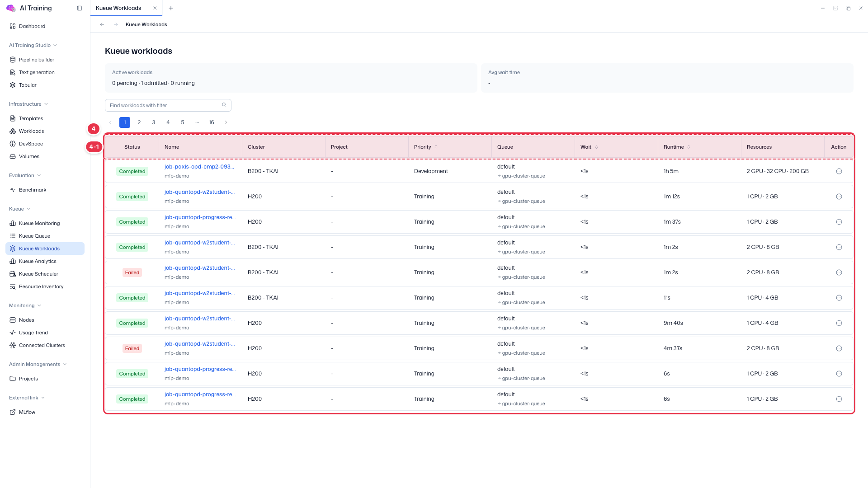Focus the Find workloads with filter field
868x488 pixels.
tap(168, 105)
